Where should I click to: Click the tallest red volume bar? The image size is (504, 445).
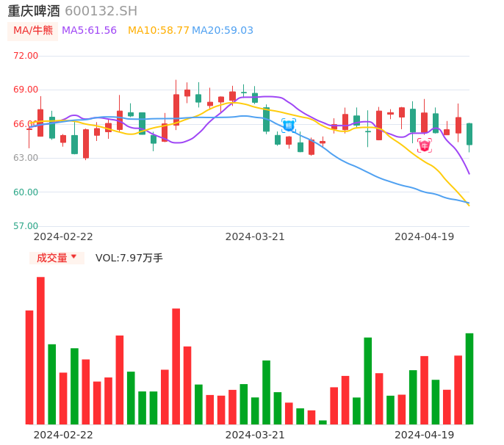click(x=40, y=350)
